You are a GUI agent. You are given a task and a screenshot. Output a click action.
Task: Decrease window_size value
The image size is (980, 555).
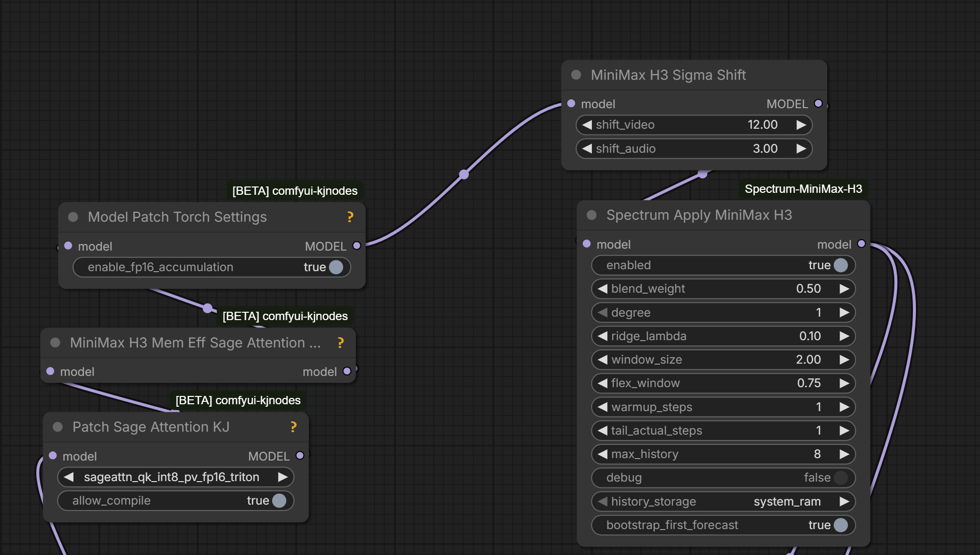(603, 360)
